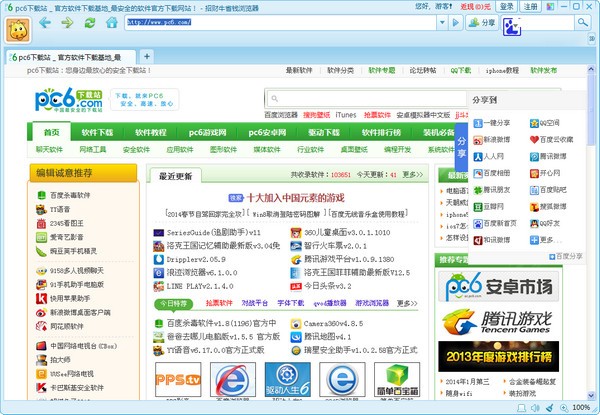Click the yellow cow browser logo
Viewport: 600px width, 415px height.
tap(18, 30)
